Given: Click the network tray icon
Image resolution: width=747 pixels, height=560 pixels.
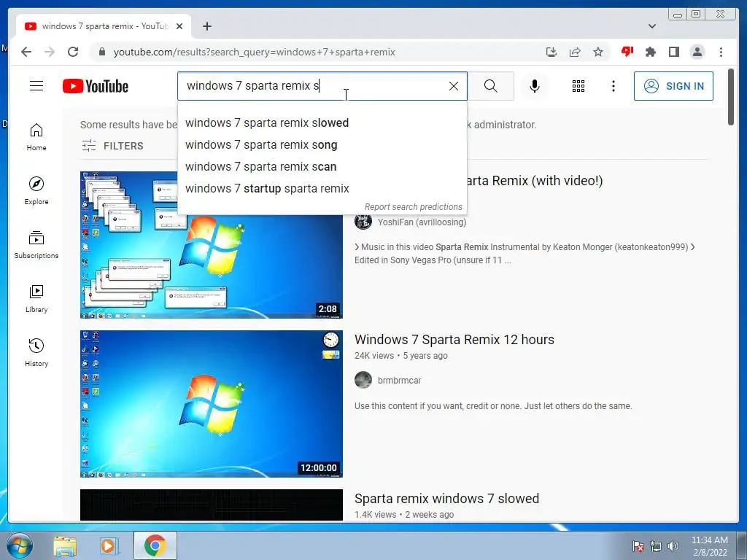Looking at the screenshot, I should [x=656, y=546].
